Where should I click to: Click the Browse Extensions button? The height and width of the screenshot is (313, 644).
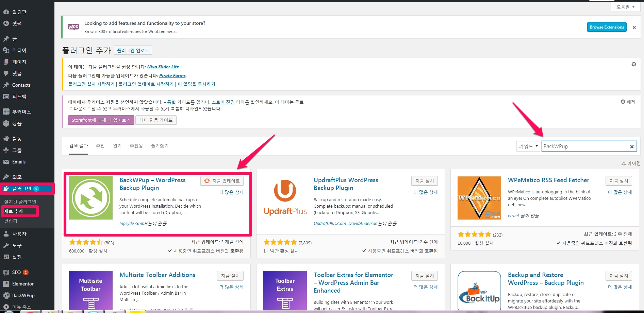click(606, 27)
